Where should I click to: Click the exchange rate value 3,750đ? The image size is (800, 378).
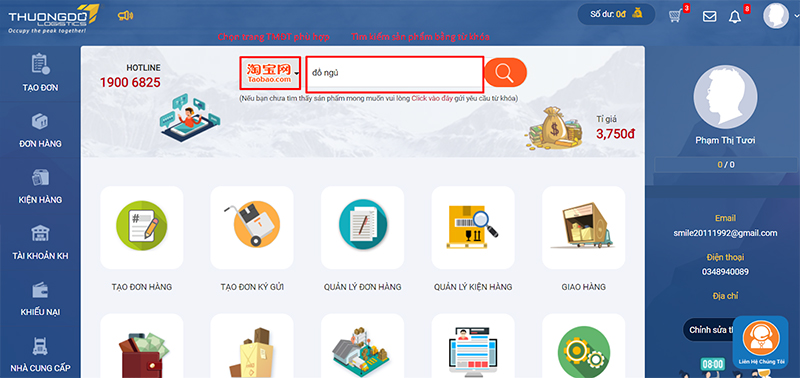(615, 134)
